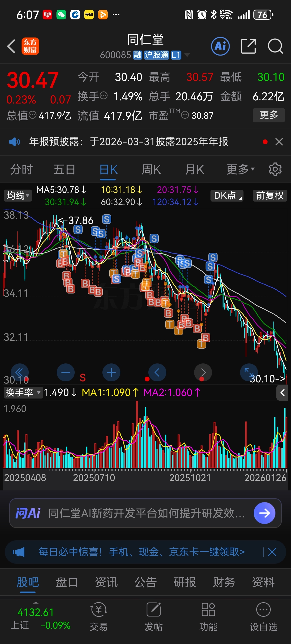Tap the share export icon
The image size is (291, 644).
coord(248,46)
